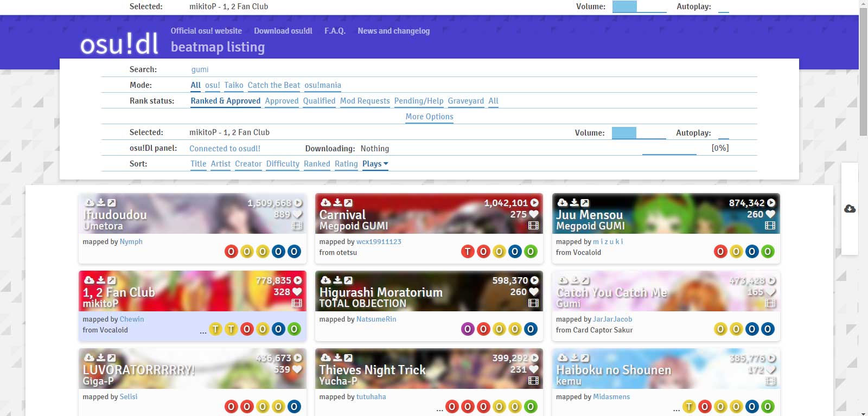Screen dimensions: 868x416
Task: Click heart icon beside 889 on Ifuudoudou card
Action: [x=297, y=214]
